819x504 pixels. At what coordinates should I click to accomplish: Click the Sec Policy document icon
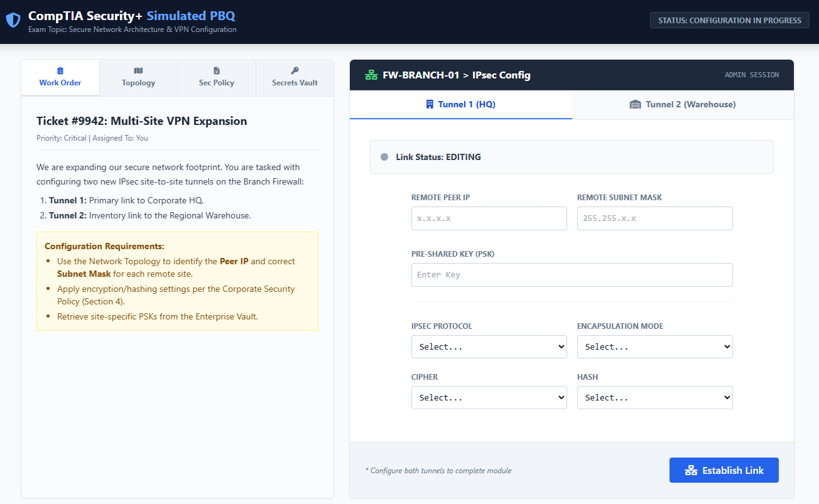(x=217, y=71)
